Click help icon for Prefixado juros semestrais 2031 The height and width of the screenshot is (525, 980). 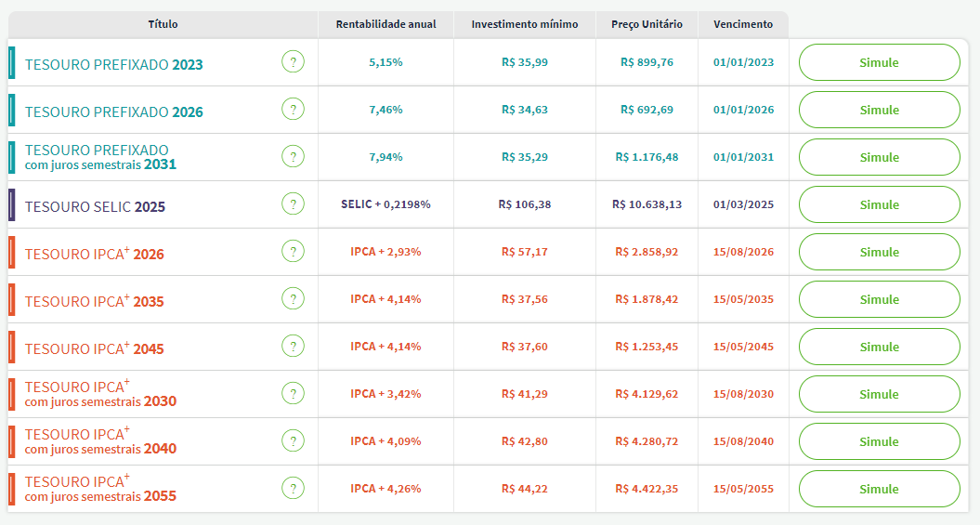(x=293, y=157)
